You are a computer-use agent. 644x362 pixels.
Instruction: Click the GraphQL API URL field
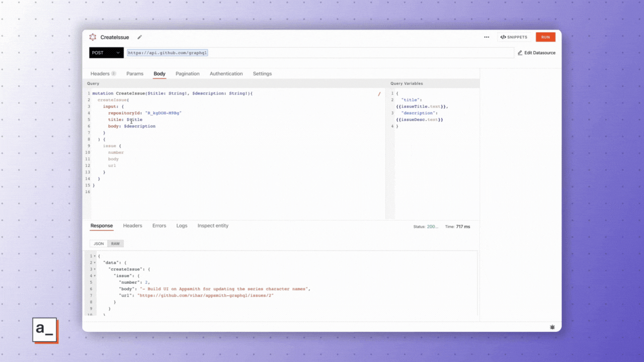click(x=320, y=53)
